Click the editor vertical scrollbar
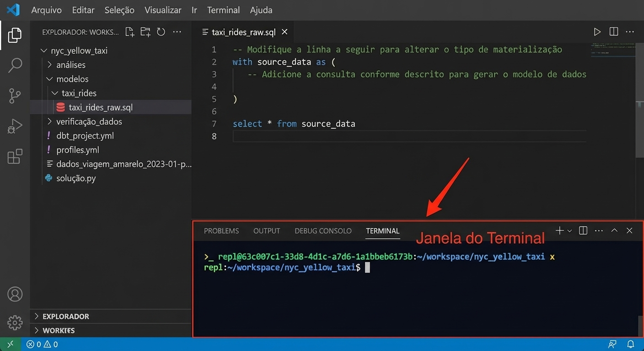 tap(640, 101)
